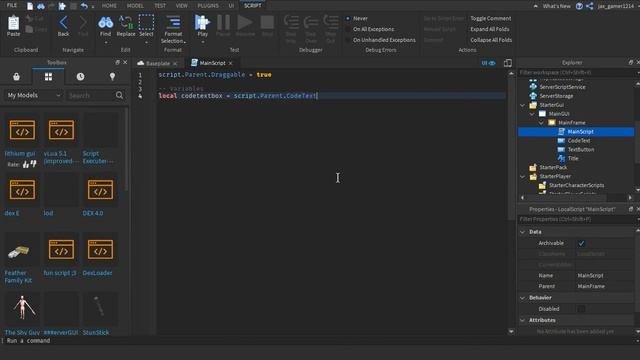Screen dimensions: 640x360
Task: Open the My Models dropdown
Action: tap(34, 95)
